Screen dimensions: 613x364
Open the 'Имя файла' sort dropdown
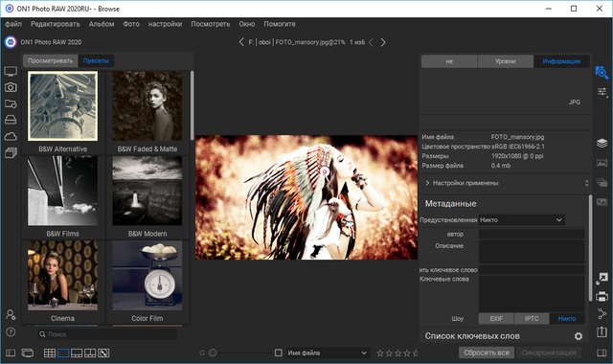coord(328,353)
